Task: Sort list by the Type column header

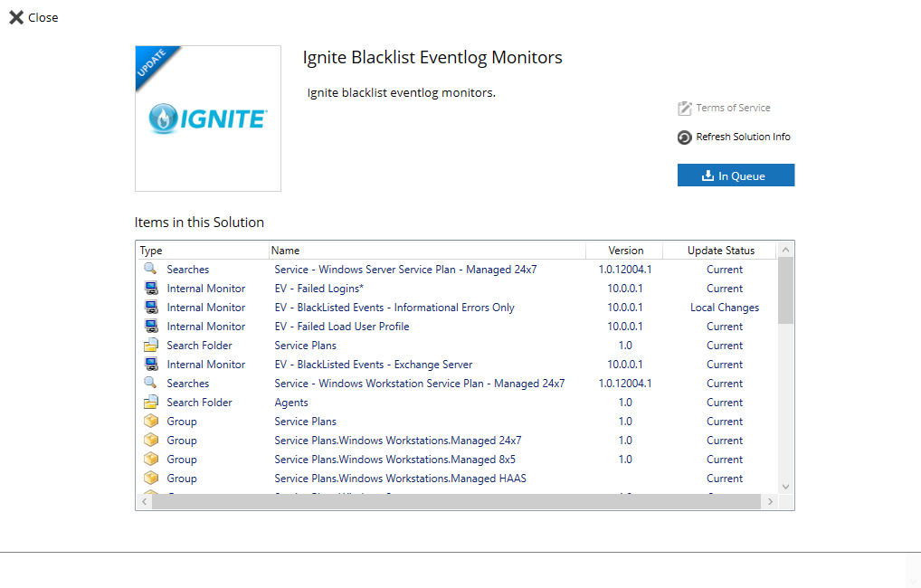Action: (203, 251)
